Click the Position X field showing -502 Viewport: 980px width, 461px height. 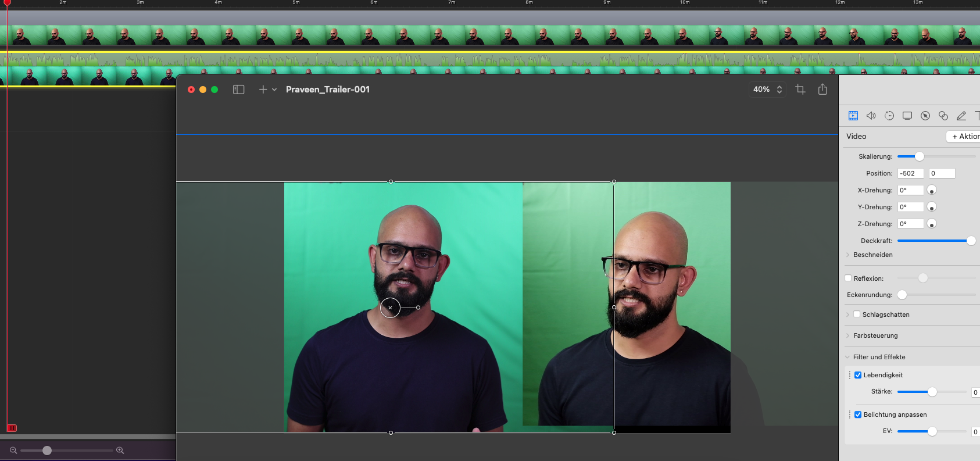coord(911,173)
